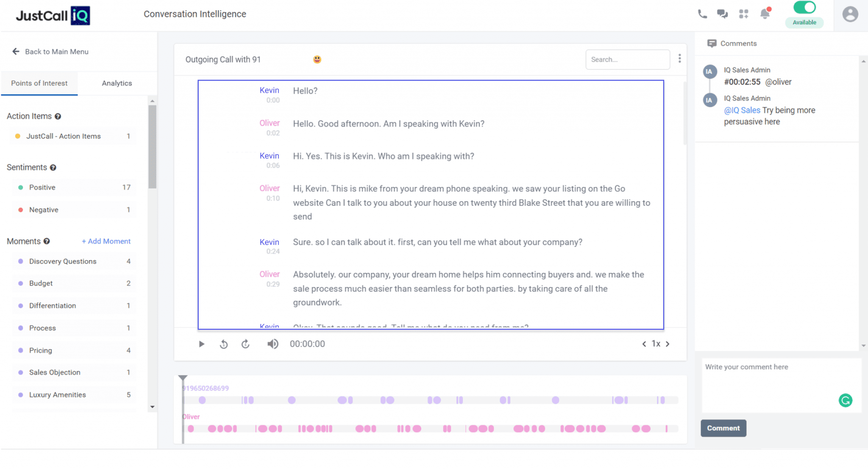The width and height of the screenshot is (868, 469).
Task: Switch to the Analytics tab
Action: coord(117,83)
